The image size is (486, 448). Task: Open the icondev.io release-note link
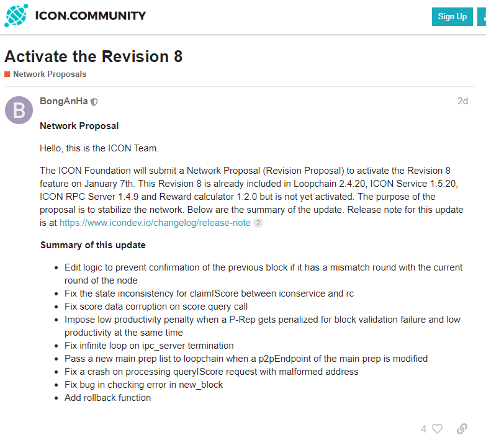(155, 223)
